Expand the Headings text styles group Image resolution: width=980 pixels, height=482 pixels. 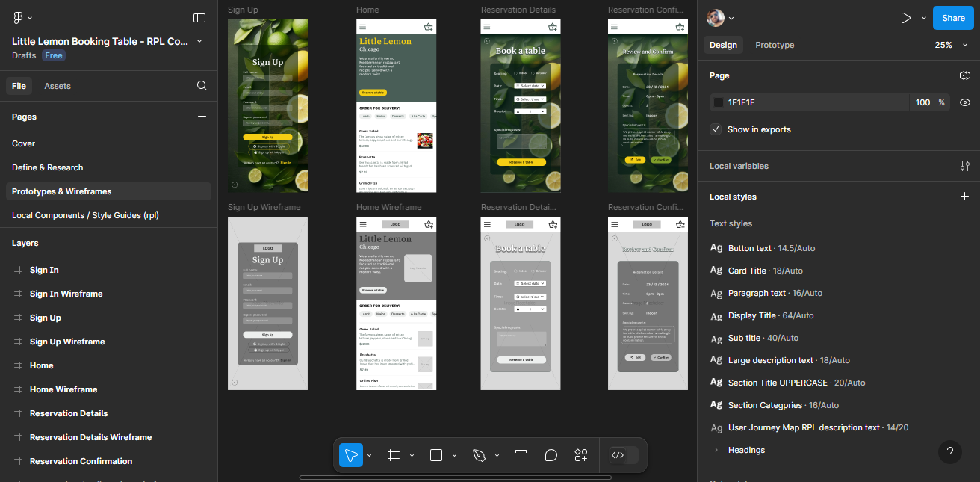pyautogui.click(x=716, y=449)
